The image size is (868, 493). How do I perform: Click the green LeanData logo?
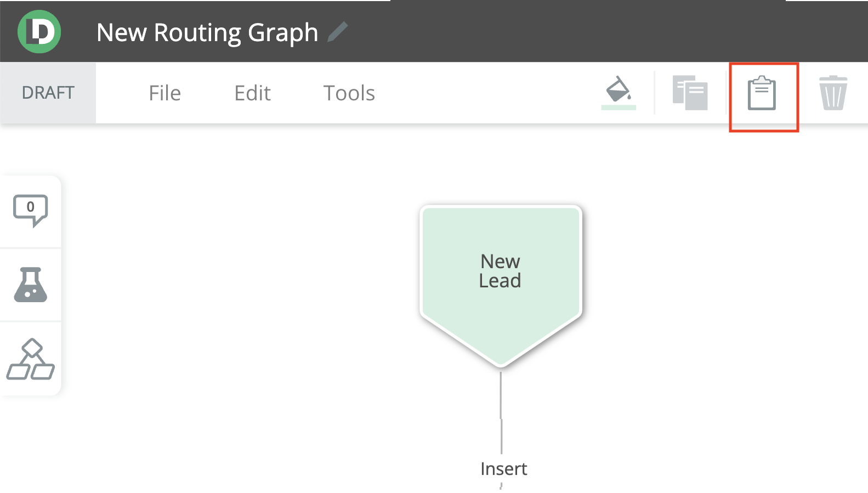point(39,32)
